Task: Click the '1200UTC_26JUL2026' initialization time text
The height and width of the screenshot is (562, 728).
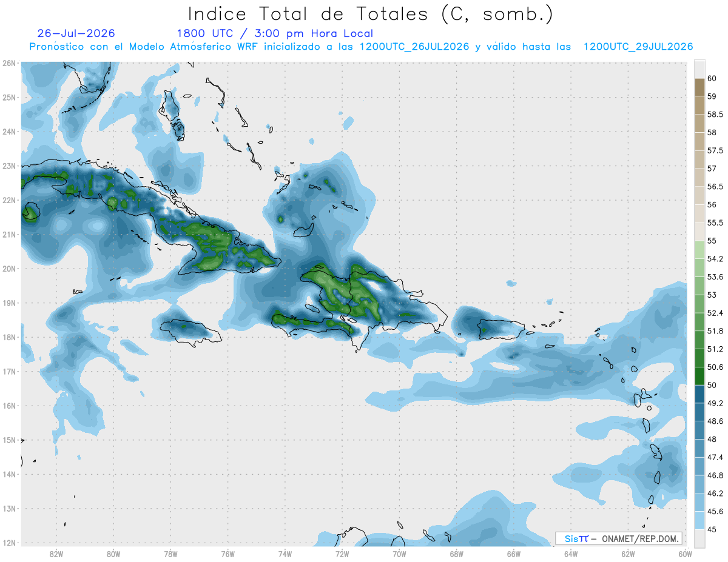Action: tap(414, 47)
